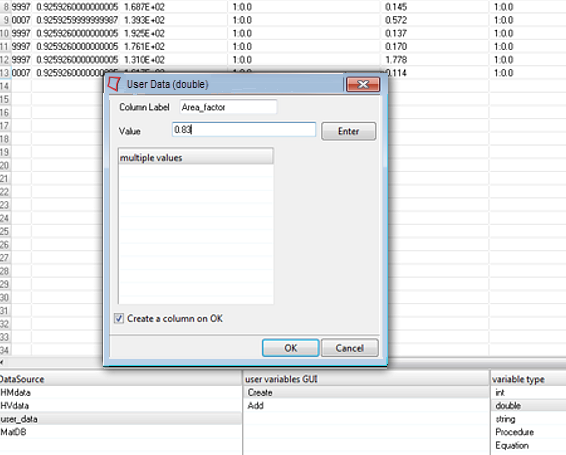Select Procedure variable type

528,432
